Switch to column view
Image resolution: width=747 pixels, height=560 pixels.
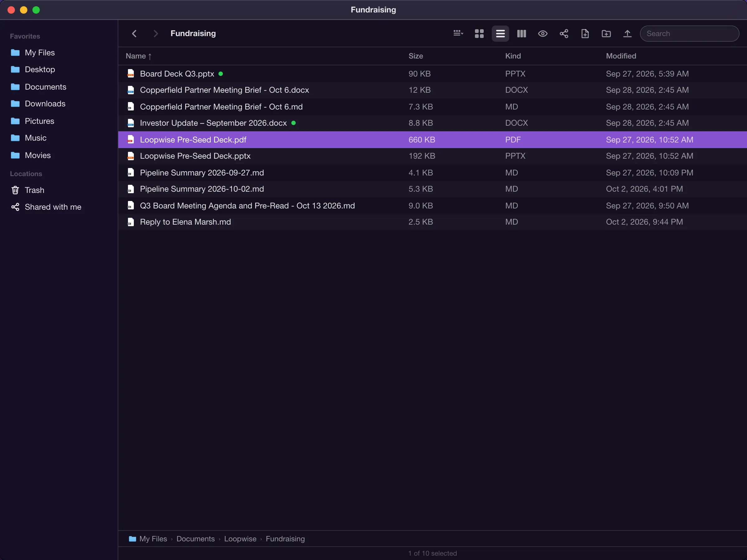click(521, 33)
